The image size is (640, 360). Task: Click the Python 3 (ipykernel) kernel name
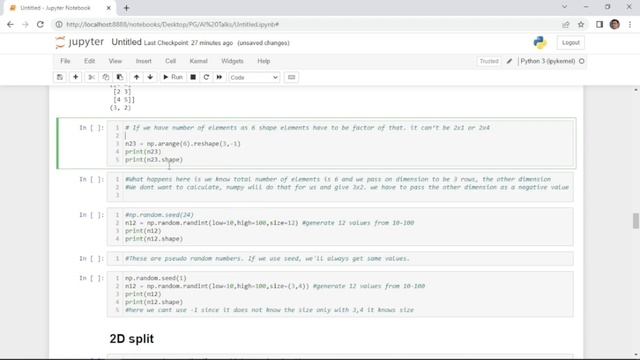(x=547, y=61)
